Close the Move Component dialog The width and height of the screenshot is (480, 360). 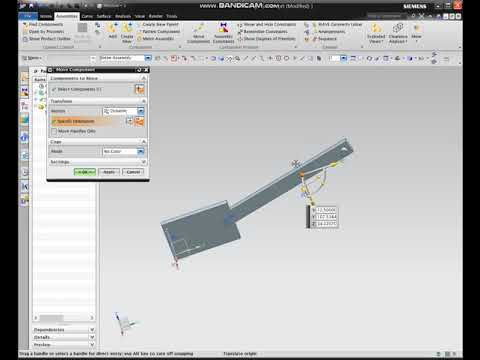pyautogui.click(x=146, y=70)
